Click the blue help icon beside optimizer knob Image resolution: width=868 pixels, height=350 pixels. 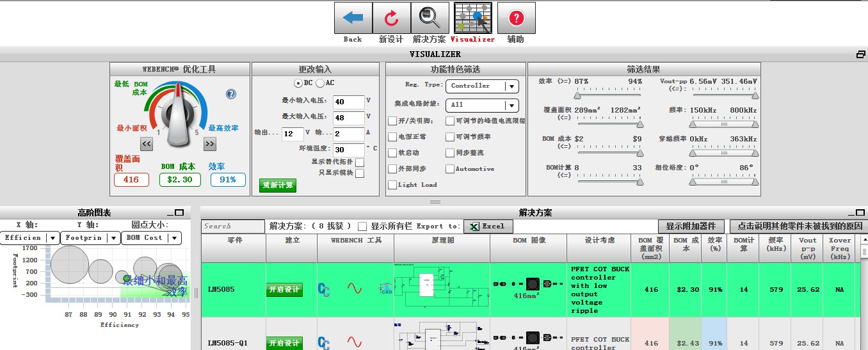pyautogui.click(x=231, y=94)
